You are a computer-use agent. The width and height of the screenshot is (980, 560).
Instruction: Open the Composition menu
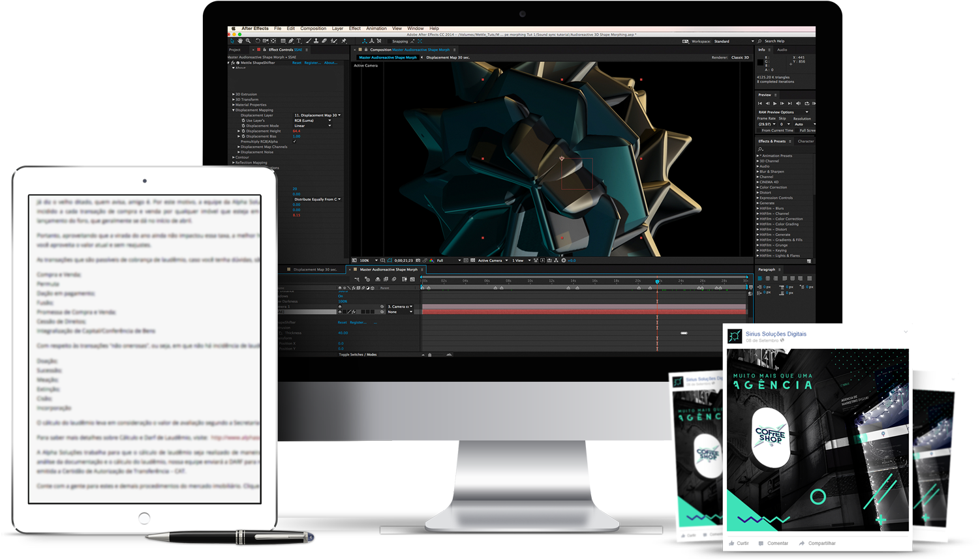313,29
